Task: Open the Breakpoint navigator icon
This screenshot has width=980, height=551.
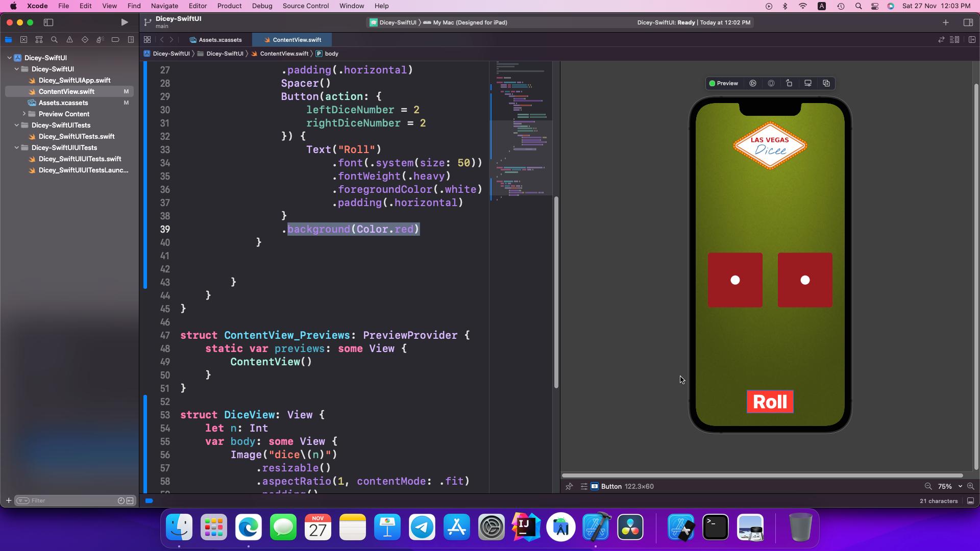Action: (115, 40)
